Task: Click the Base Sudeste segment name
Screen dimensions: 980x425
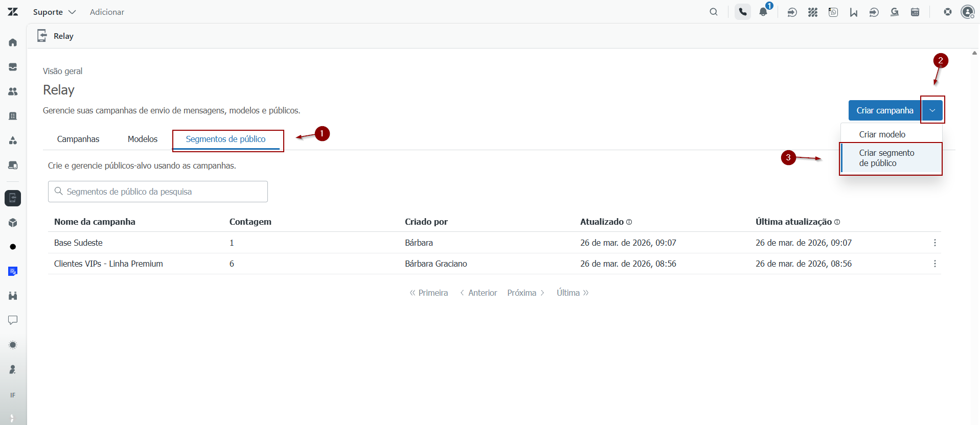Action: tap(78, 243)
